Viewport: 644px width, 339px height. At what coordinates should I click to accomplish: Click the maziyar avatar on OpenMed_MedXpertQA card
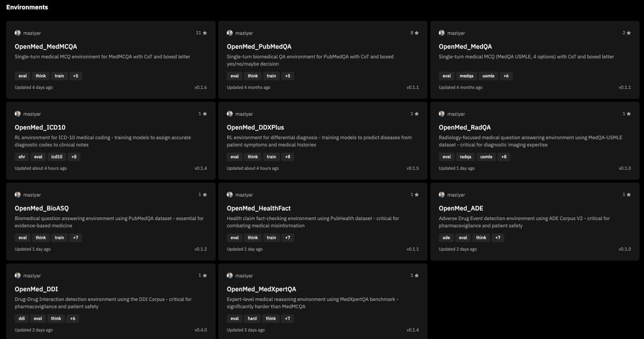pyautogui.click(x=230, y=276)
